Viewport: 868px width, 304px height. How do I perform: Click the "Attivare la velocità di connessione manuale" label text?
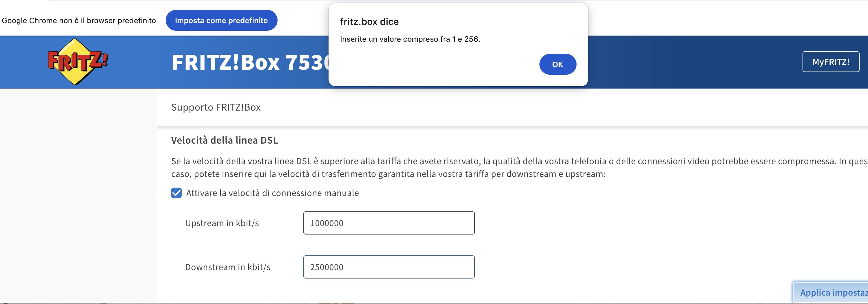[272, 193]
